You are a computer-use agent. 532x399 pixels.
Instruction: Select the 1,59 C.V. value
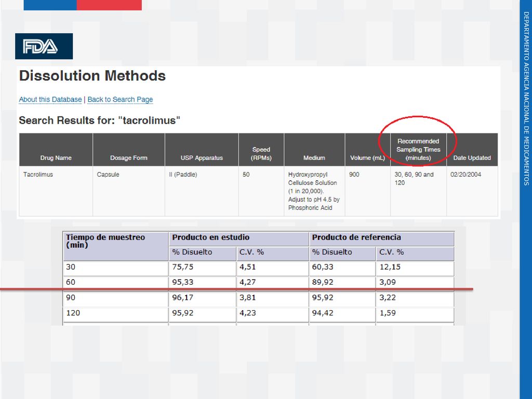tap(415, 314)
